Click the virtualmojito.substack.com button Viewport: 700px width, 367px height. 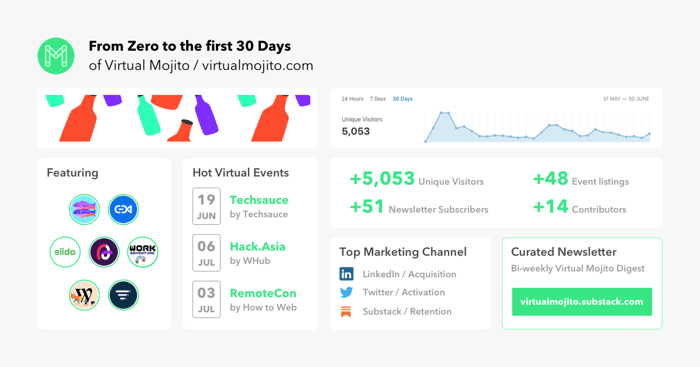click(x=582, y=302)
